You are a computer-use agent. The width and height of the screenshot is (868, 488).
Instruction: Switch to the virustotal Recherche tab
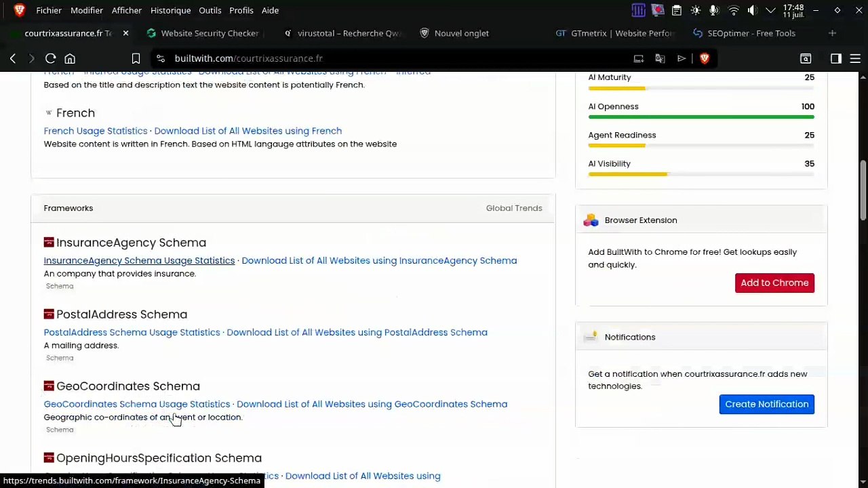click(x=342, y=33)
